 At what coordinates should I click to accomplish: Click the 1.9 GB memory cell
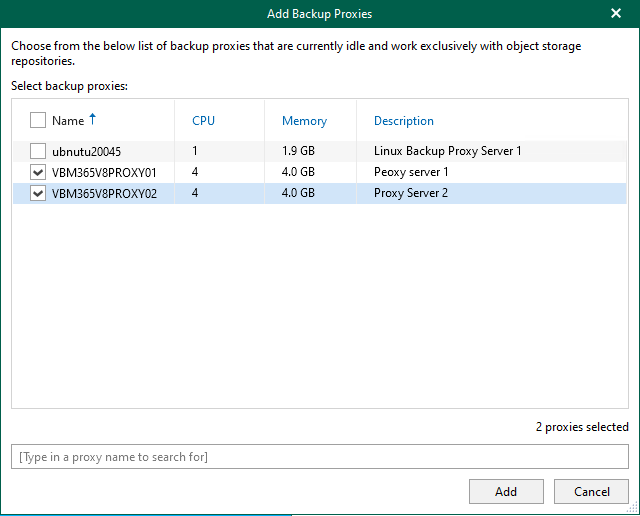pos(298,151)
